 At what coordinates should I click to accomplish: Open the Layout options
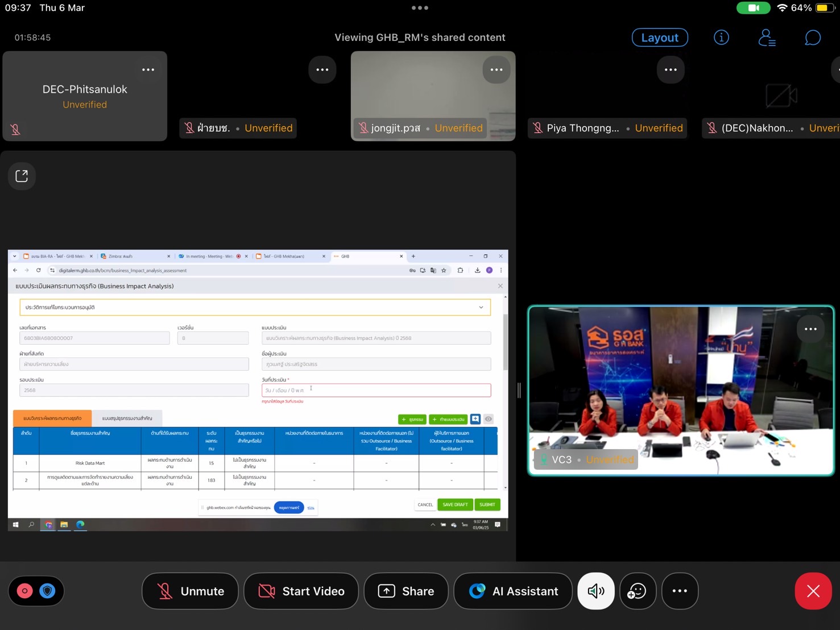pyautogui.click(x=660, y=38)
